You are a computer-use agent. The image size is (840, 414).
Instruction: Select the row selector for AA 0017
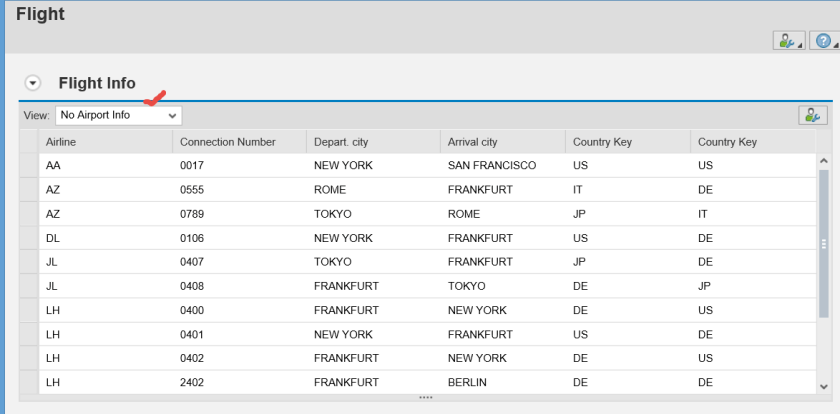pos(27,164)
